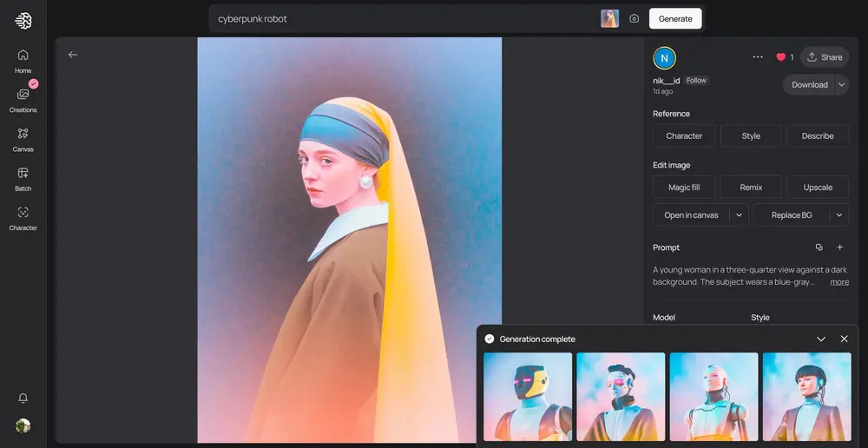
Task: Open the three-dot more options menu
Action: 758,57
